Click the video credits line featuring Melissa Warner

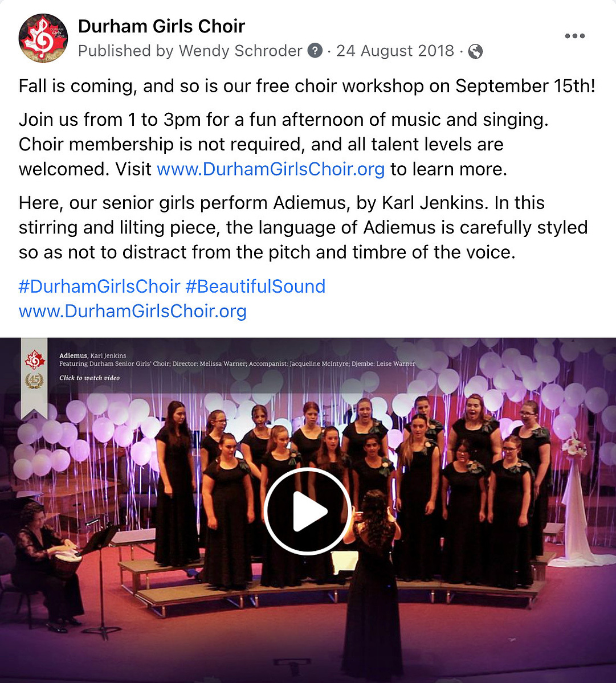(238, 363)
